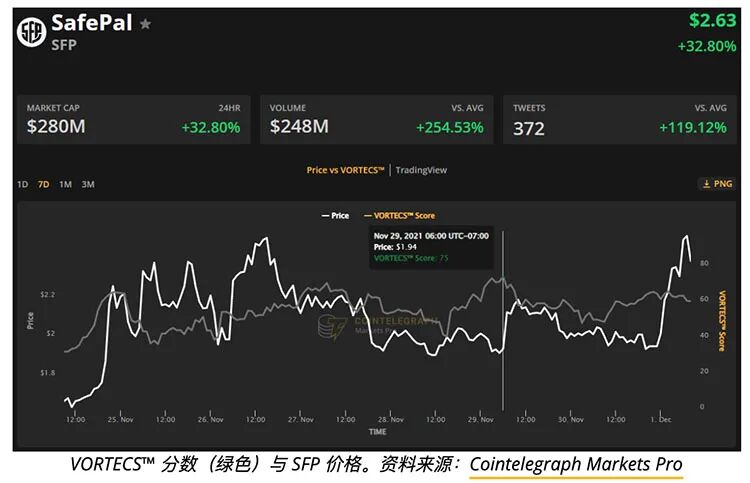Click the $1.8 price axis label
Viewport: 750px width, 483px height.
(47, 373)
